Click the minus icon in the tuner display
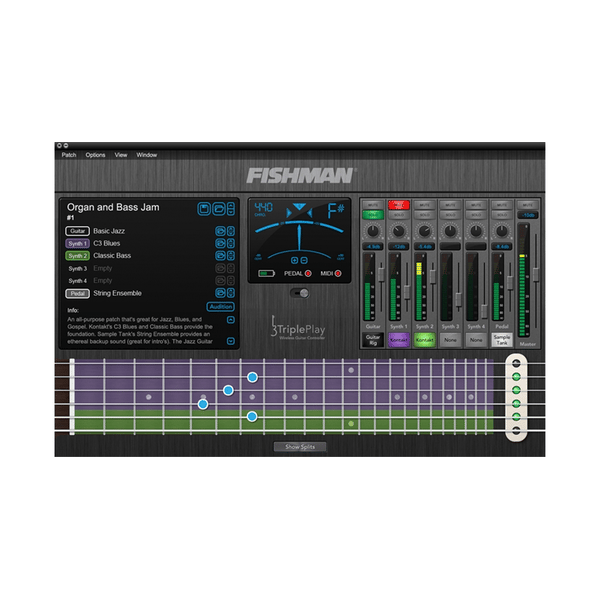600x600 pixels. pos(304,260)
